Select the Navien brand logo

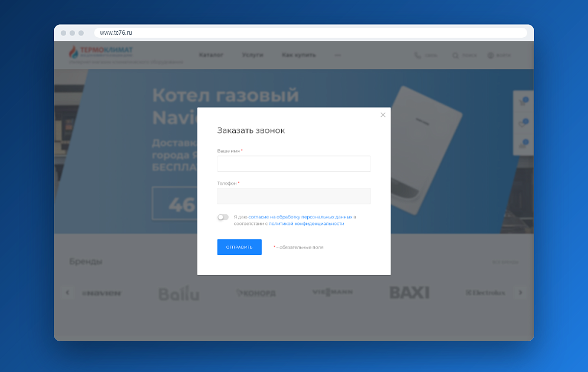pos(102,293)
